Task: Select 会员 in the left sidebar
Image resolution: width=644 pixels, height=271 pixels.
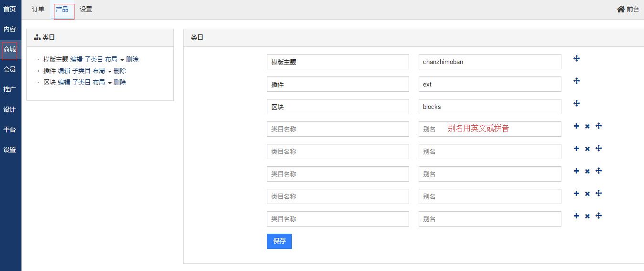Action: (10, 69)
